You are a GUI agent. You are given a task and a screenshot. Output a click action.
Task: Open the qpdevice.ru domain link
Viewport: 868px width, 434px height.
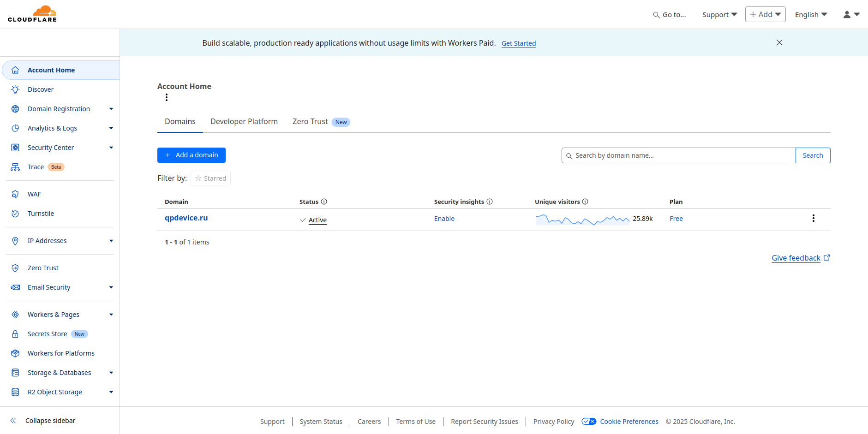pyautogui.click(x=186, y=218)
